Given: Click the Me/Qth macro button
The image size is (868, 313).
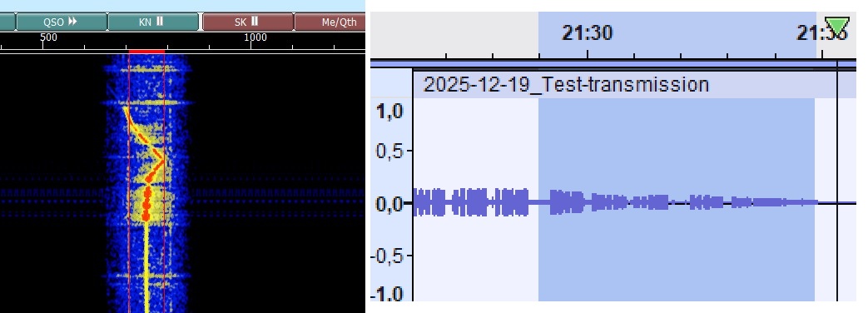Looking at the screenshot, I should [330, 22].
